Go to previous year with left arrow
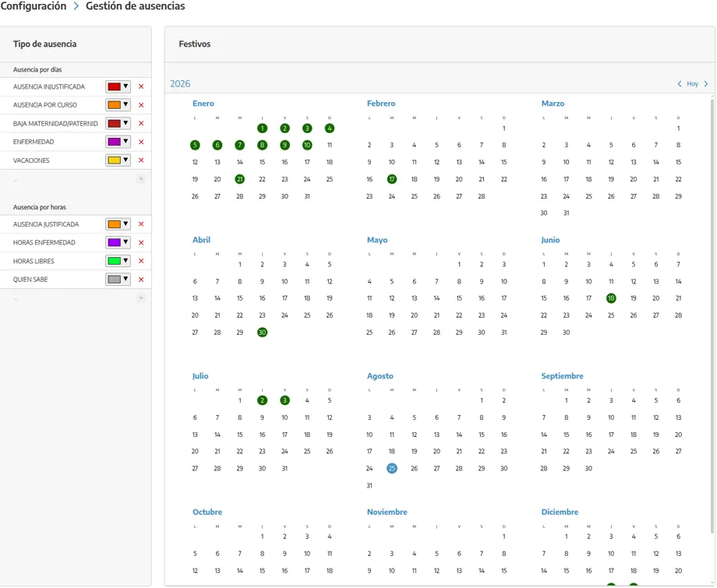Viewport: 717px width, 588px height. [680, 83]
